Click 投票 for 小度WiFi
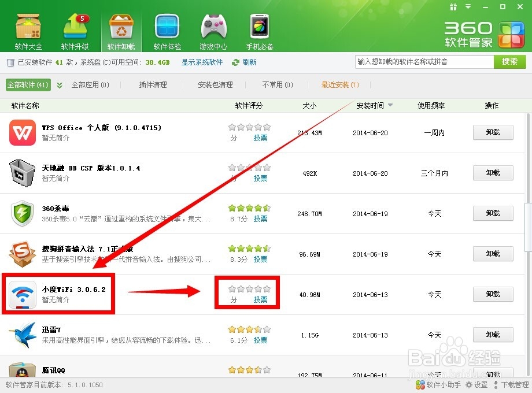 tap(260, 300)
